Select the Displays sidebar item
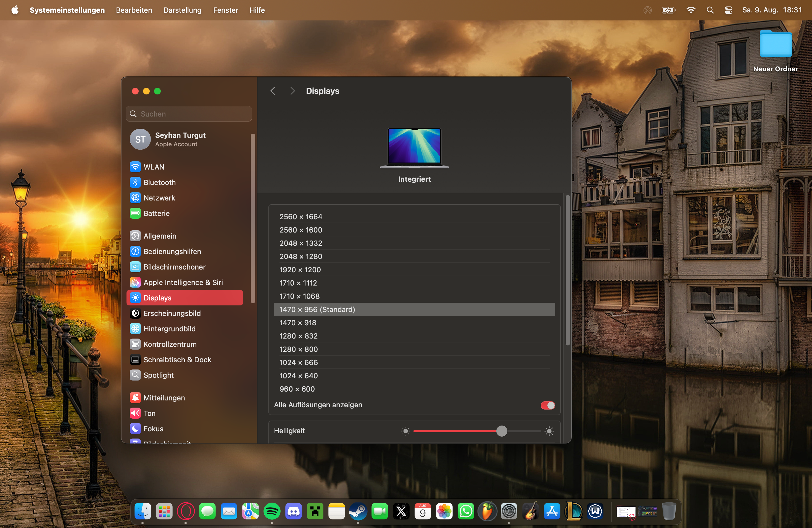This screenshot has width=812, height=528. click(x=184, y=298)
